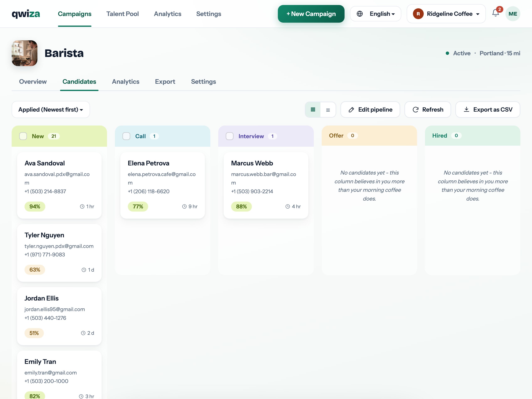
Task: Check the New column select-all checkbox
Action: point(23,136)
